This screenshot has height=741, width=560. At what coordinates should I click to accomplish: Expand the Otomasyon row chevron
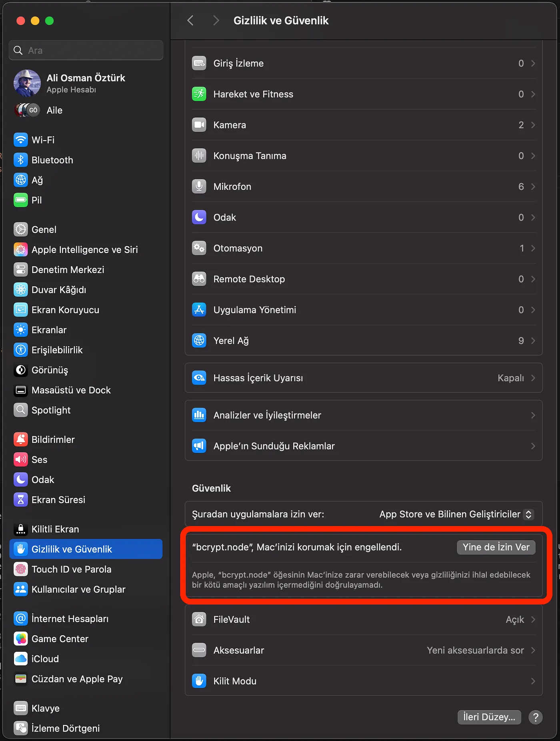[533, 248]
